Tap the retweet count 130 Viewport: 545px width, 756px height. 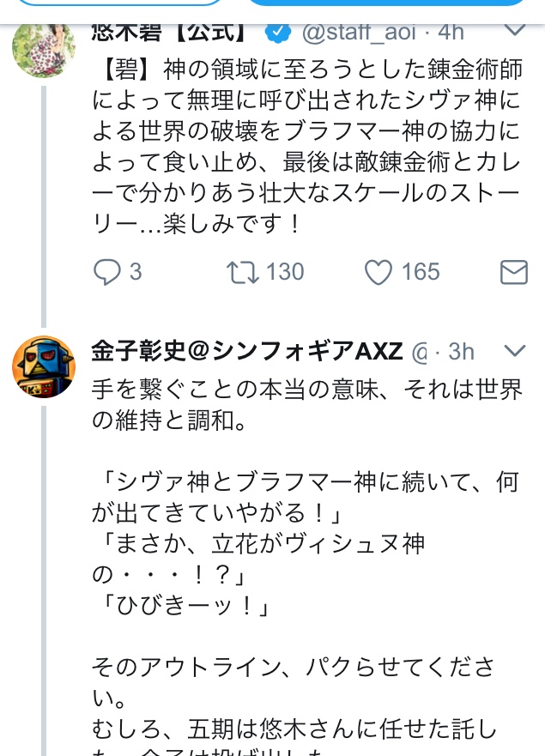point(285,272)
